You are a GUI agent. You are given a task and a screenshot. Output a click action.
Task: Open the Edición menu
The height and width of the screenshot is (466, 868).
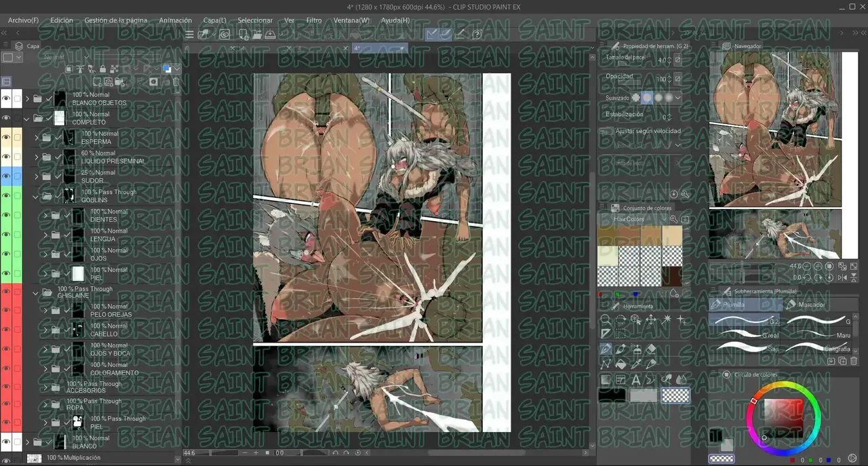[x=61, y=20]
